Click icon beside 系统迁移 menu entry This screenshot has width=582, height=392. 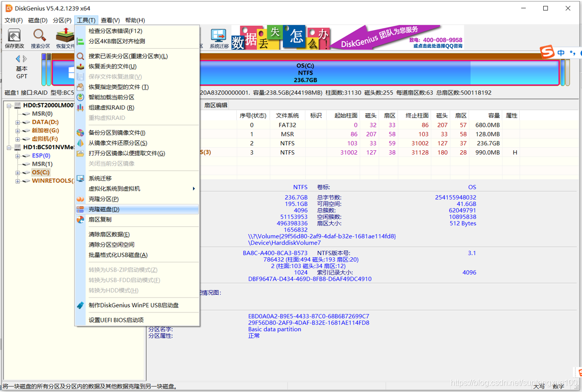click(80, 178)
